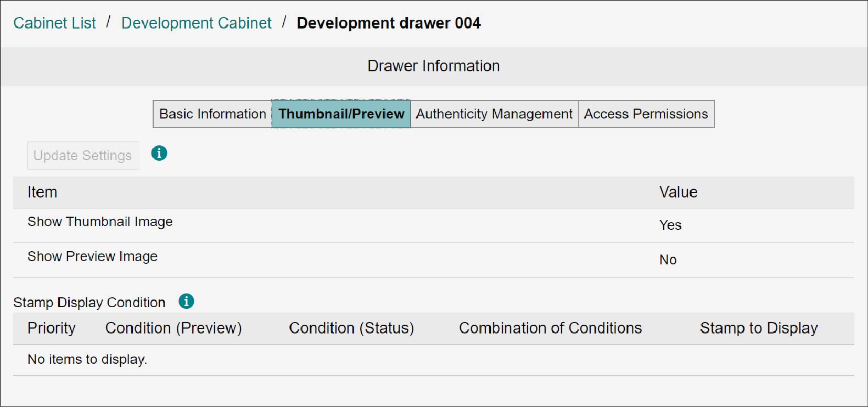The height and width of the screenshot is (407, 868).
Task: Open the Basic Information tab
Action: tap(212, 114)
